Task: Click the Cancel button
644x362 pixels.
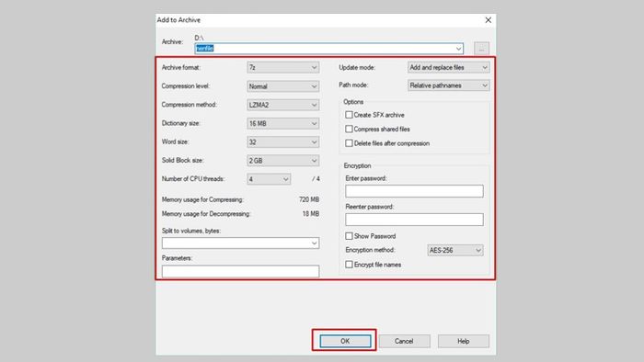Action: click(x=404, y=341)
